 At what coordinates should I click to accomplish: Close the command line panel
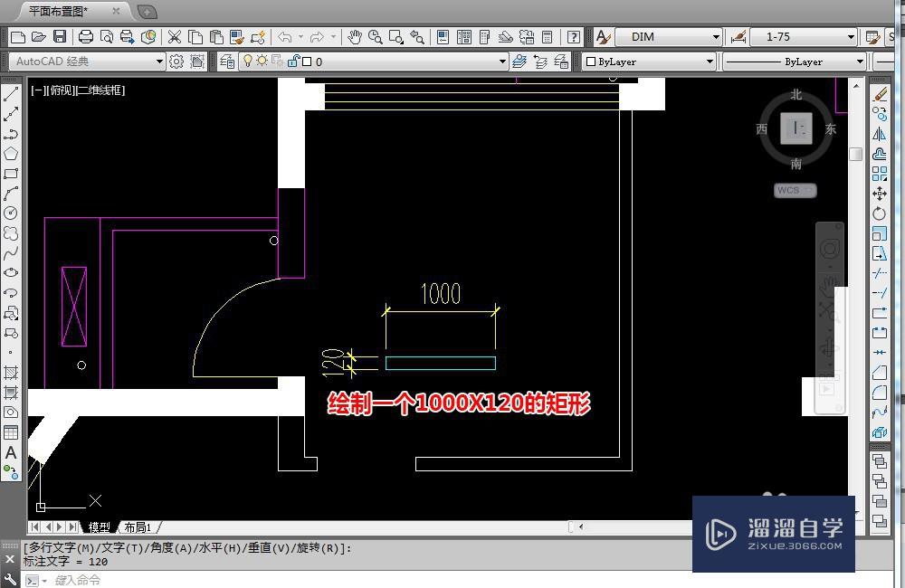10,558
